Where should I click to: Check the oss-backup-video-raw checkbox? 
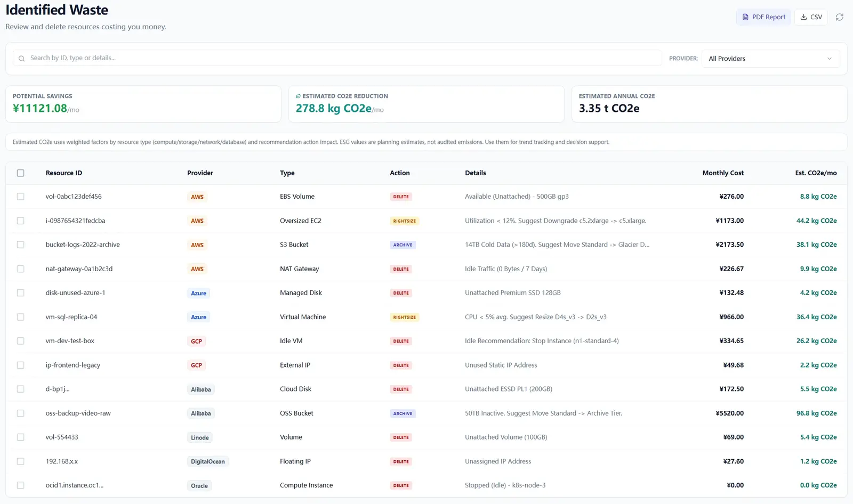(21, 413)
